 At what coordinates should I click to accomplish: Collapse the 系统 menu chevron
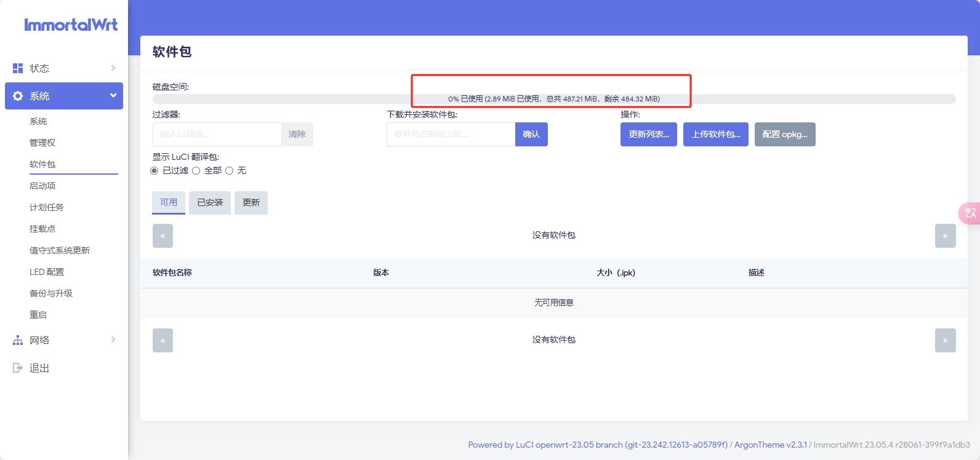pyautogui.click(x=113, y=95)
